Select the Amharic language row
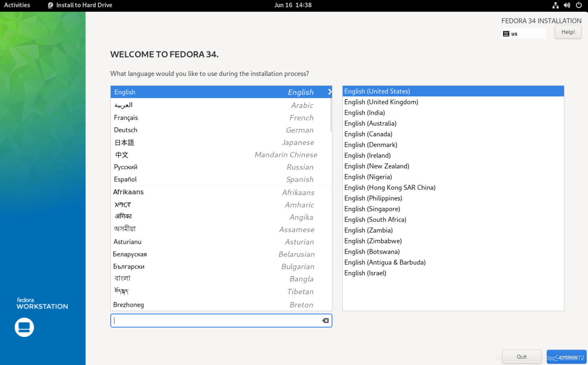The width and height of the screenshot is (588, 365). click(x=221, y=205)
